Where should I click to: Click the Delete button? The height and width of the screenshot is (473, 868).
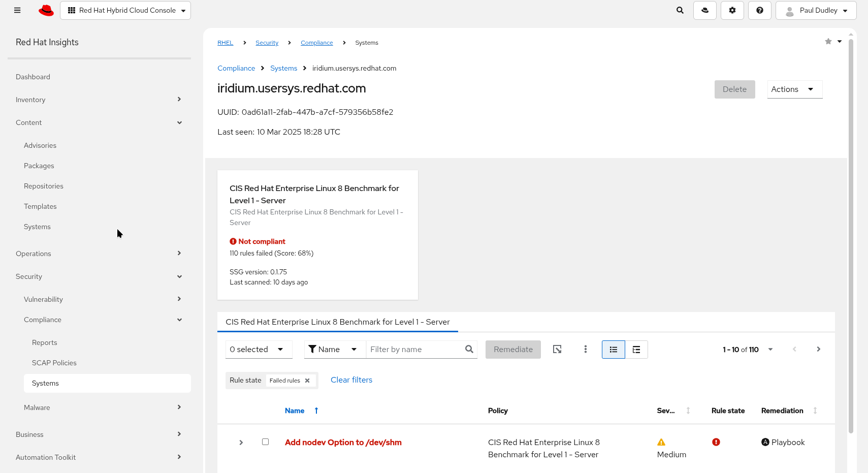pyautogui.click(x=735, y=89)
